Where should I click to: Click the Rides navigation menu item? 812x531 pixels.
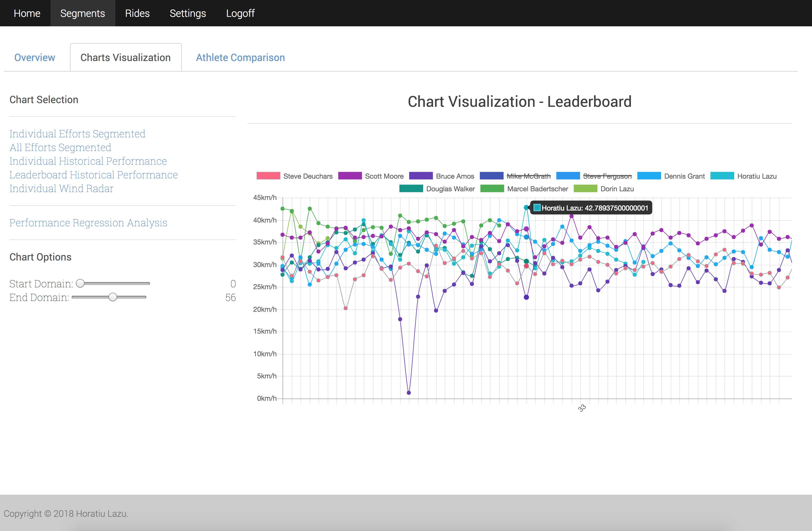click(x=137, y=13)
